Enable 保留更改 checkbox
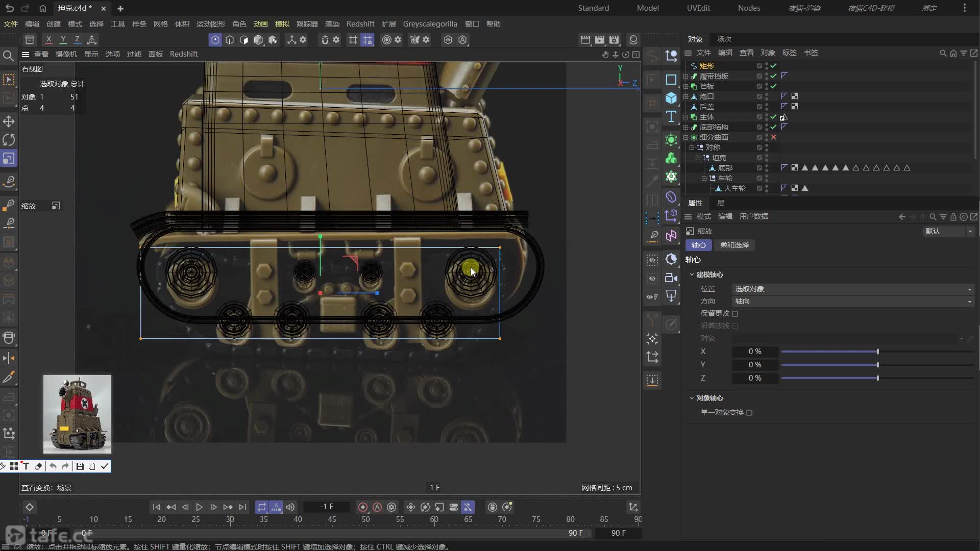Viewport: 980px width, 551px height. point(735,314)
